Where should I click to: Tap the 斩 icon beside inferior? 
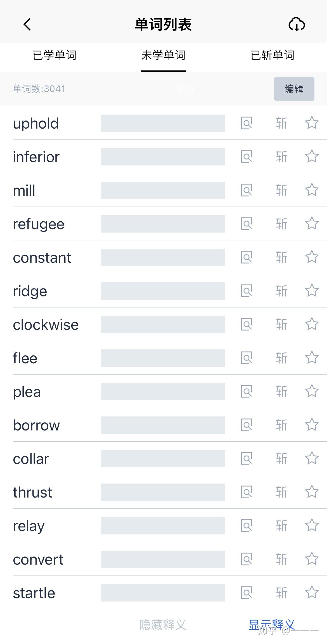pos(281,157)
